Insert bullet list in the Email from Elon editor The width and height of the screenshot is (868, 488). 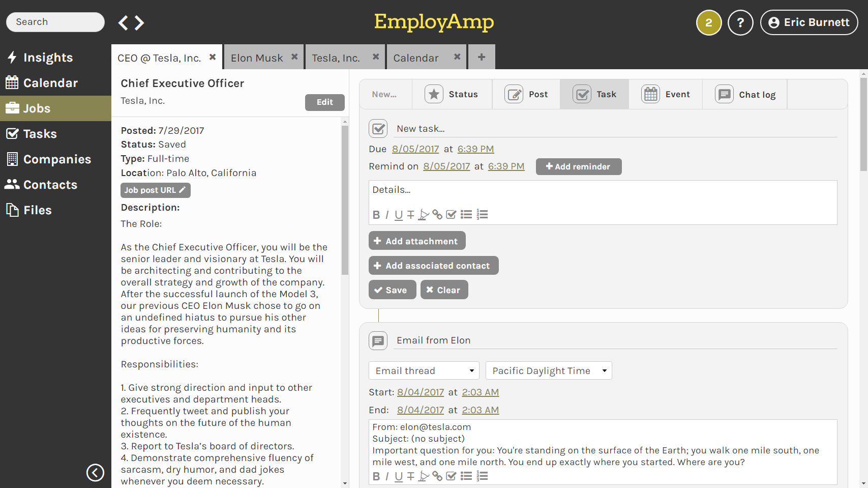(466, 476)
